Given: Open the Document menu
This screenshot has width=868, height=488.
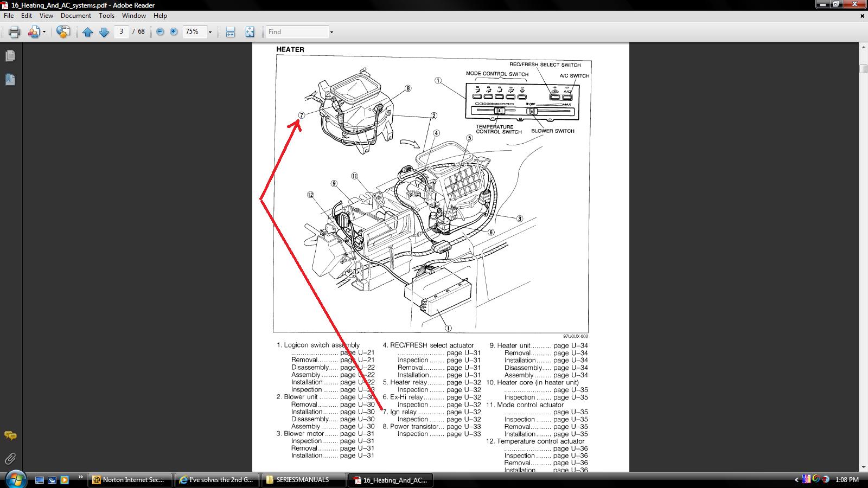Looking at the screenshot, I should click(75, 16).
